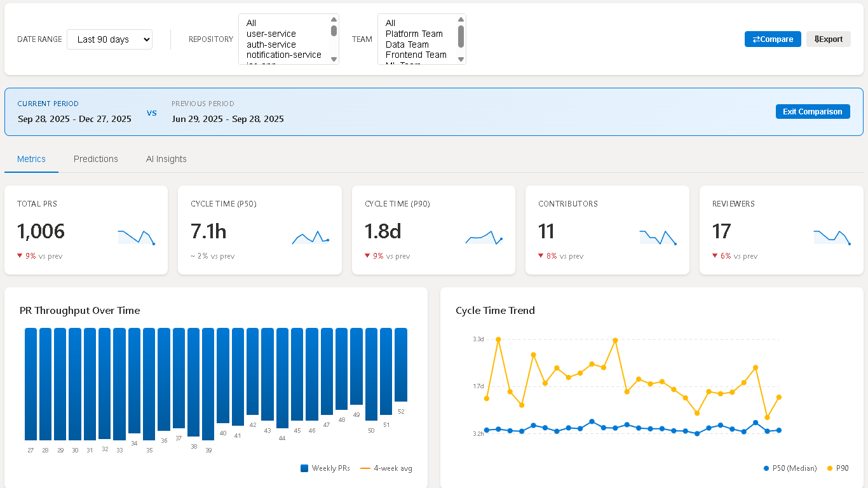Click Repository list scroll-down arrow
The image size is (868, 488).
point(334,59)
